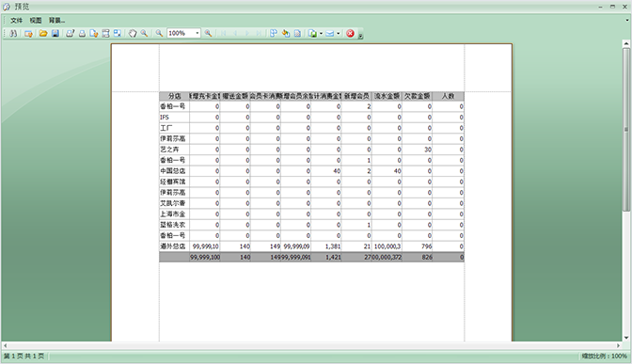Click the zoom in magnifier after zoom box
The width and height of the screenshot is (632, 364).
click(x=208, y=34)
